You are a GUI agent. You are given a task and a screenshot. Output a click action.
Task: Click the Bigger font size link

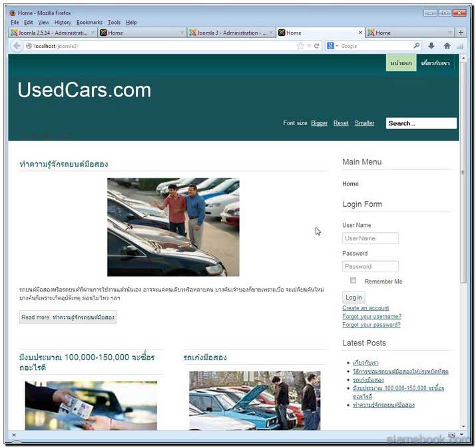319,123
